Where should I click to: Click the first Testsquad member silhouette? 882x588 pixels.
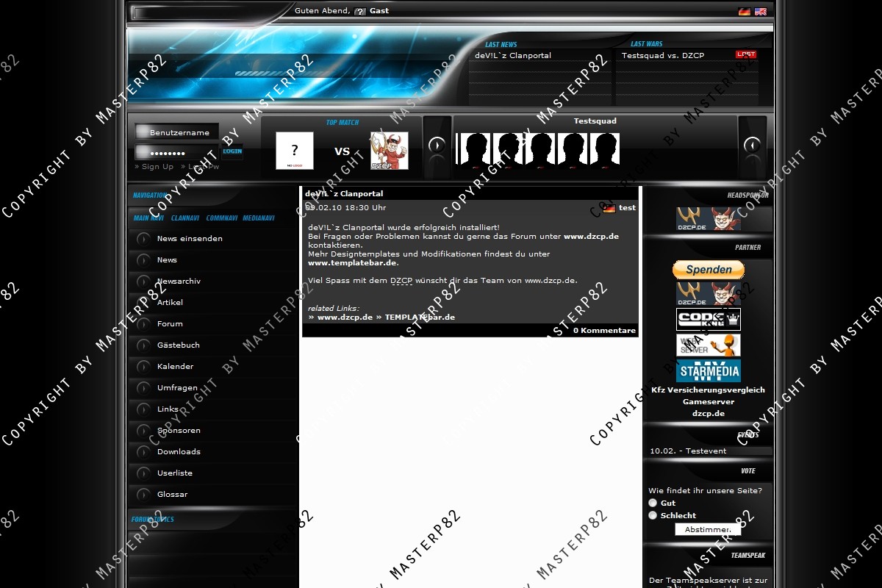(x=474, y=150)
